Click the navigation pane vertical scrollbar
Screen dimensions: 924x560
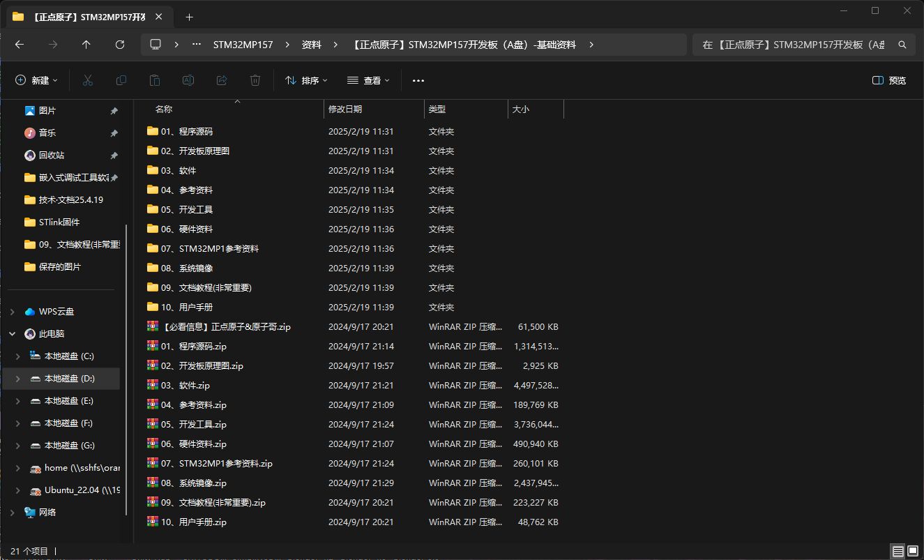pyautogui.click(x=126, y=370)
